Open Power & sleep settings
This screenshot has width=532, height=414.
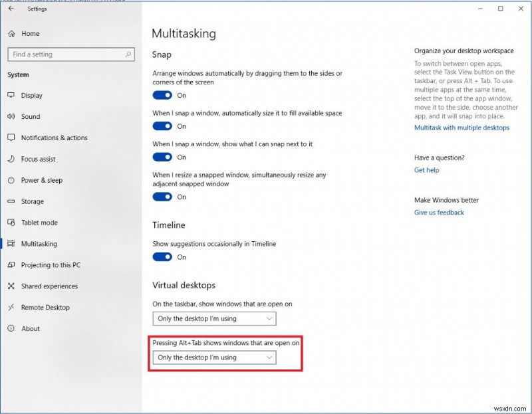click(x=41, y=180)
